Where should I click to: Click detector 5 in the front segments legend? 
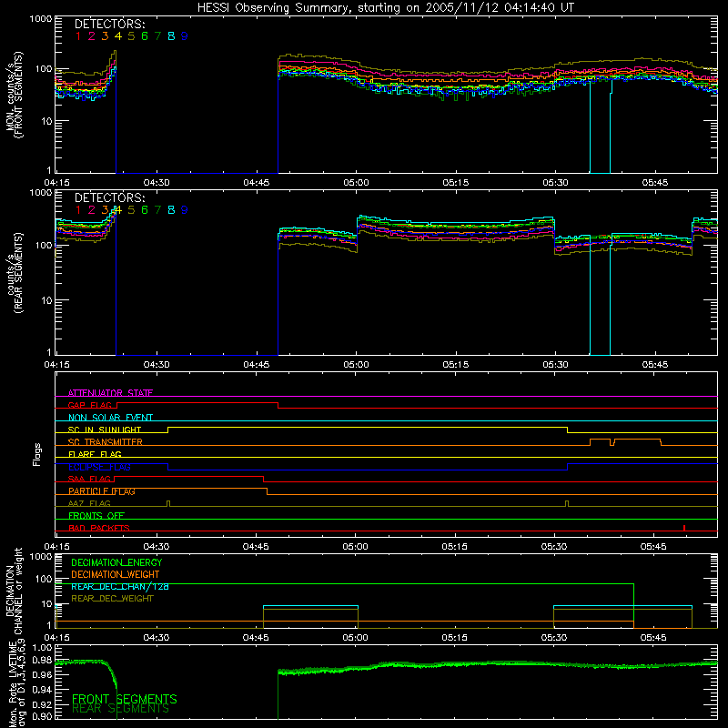[131, 36]
